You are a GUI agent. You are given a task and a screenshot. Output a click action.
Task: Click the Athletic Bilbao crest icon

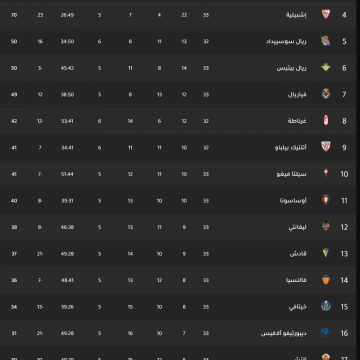(x=326, y=147)
